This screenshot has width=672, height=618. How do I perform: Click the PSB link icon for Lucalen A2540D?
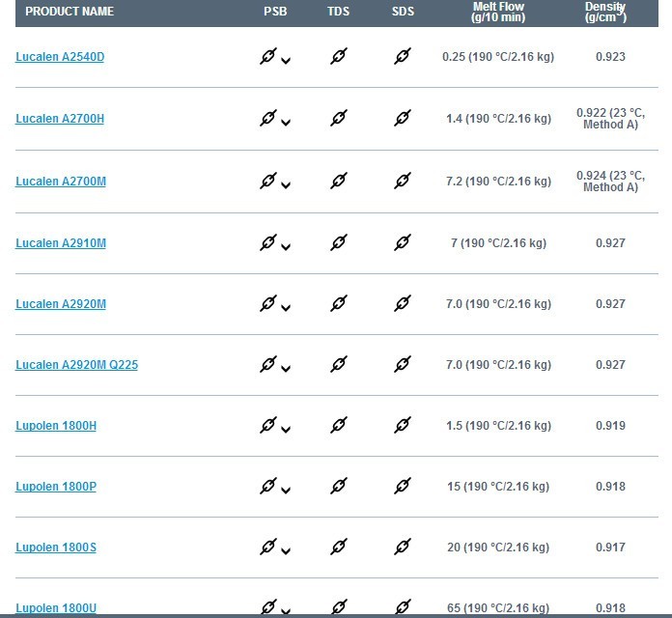click(x=268, y=56)
